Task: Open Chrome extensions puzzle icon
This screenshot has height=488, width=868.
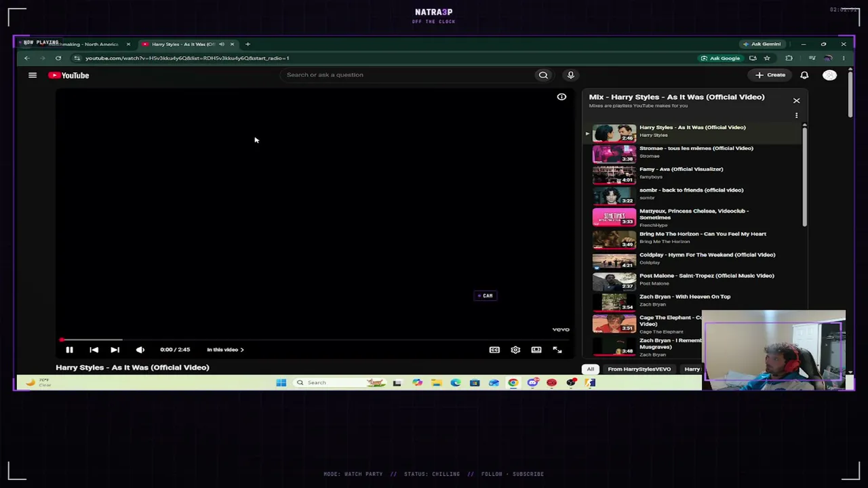Action: [x=789, y=58]
